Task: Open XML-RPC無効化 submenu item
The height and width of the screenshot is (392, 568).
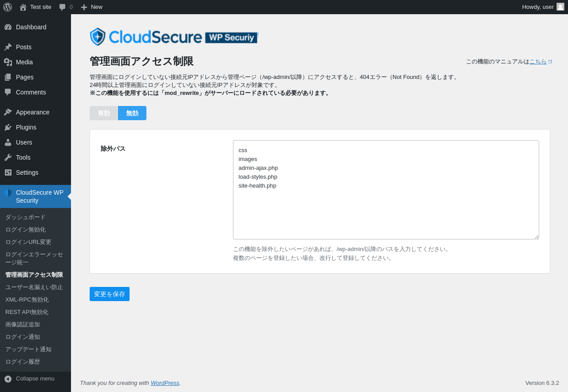Action: (x=27, y=300)
